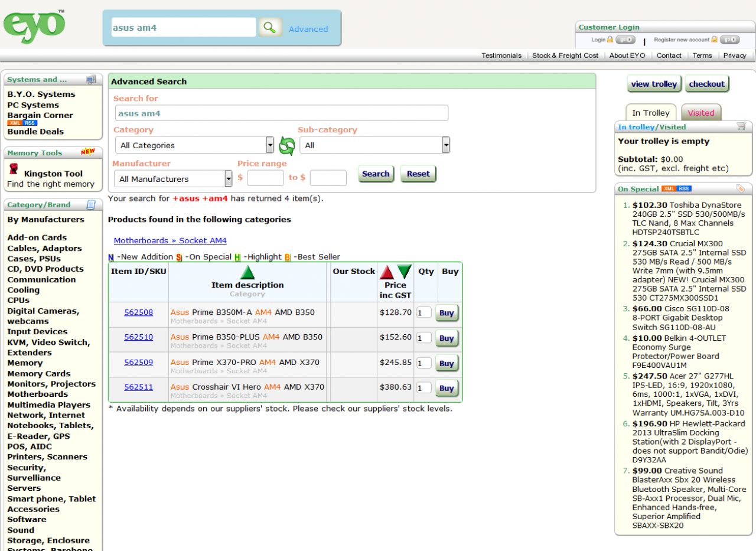Open XML feed badge under Bargain Corner
The height and width of the screenshot is (551, 756).
click(x=15, y=123)
